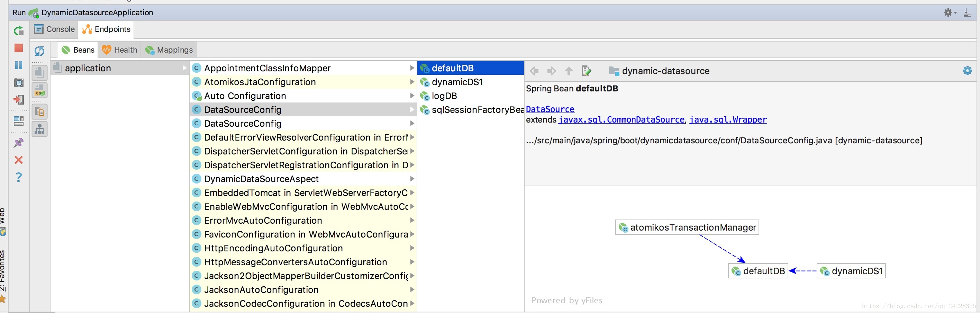Viewport: 980px width, 313px height.
Task: Select the Endpoints tab
Action: [x=106, y=29]
